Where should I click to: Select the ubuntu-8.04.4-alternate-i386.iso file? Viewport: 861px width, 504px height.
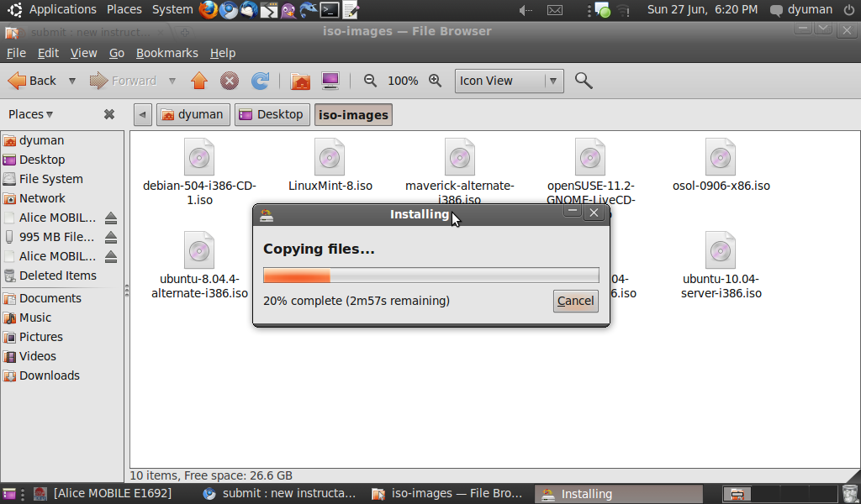point(199,265)
